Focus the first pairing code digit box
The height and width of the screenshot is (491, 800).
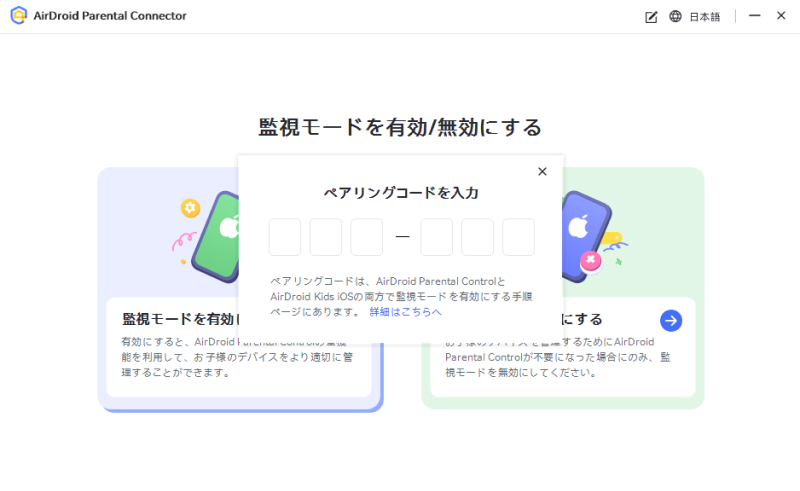(285, 237)
